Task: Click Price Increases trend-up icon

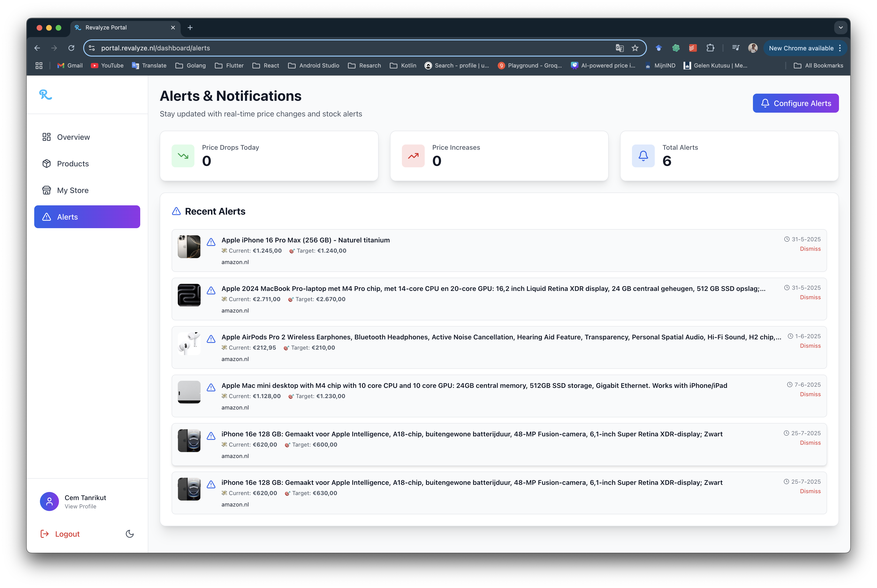Action: coord(413,156)
